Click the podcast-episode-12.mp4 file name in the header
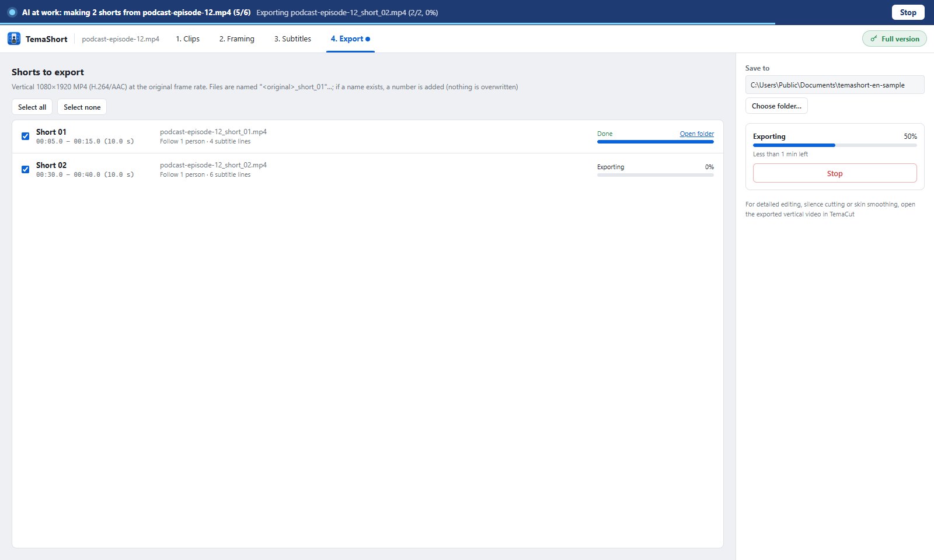The height and width of the screenshot is (560, 934). tap(120, 39)
